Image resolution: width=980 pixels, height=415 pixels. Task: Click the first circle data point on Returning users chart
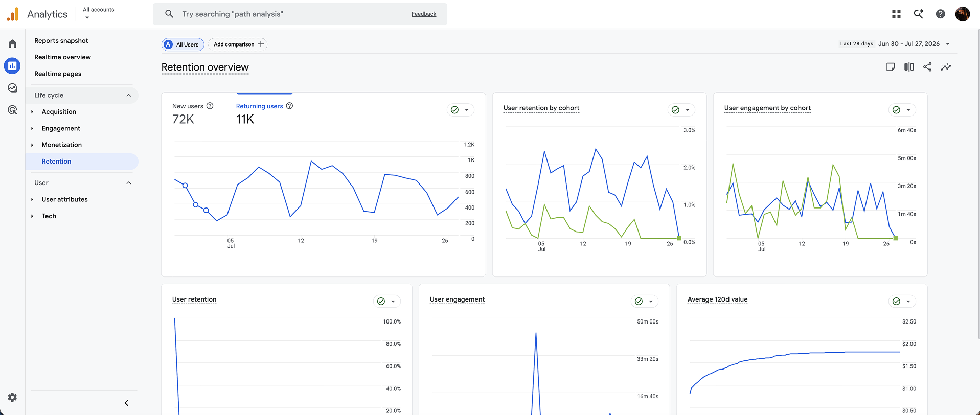tap(185, 186)
